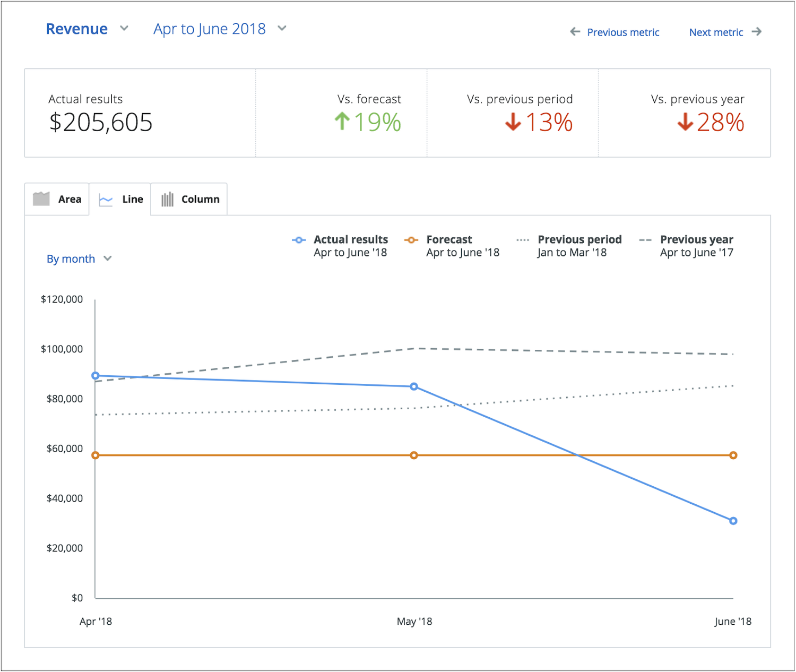This screenshot has height=672, width=796.
Task: Select the Area chart icon
Action: [x=41, y=199]
